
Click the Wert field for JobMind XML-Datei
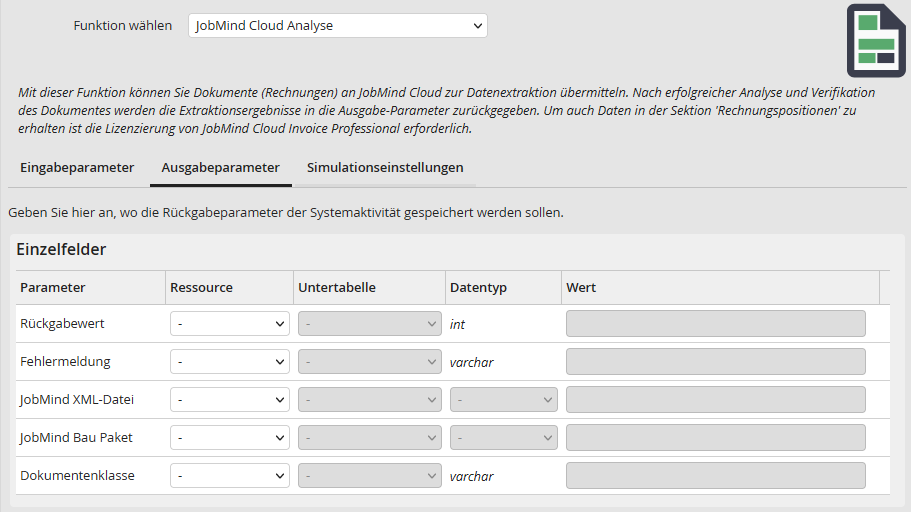pos(715,400)
